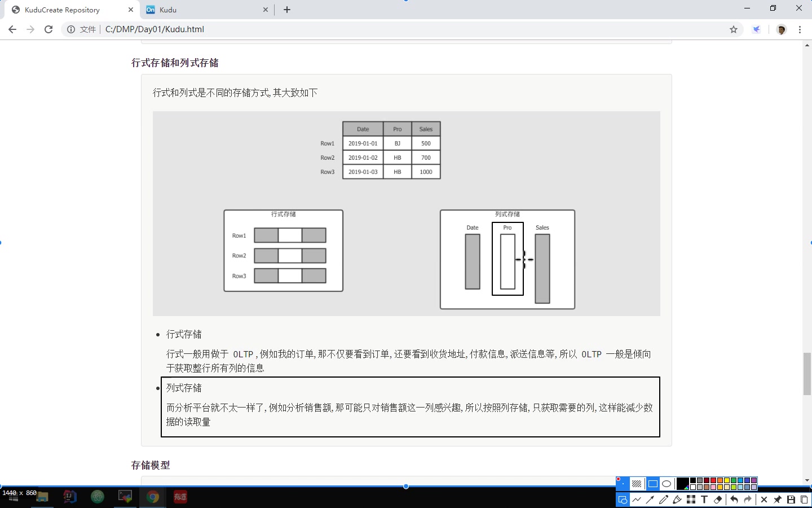Bookmark the page with the star button
Image resolution: width=812 pixels, height=508 pixels.
click(732, 29)
